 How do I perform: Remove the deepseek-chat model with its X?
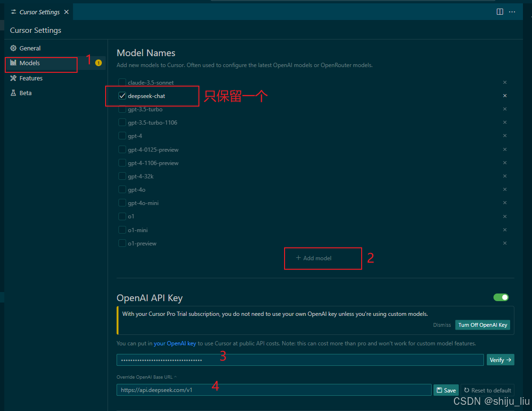pos(505,96)
